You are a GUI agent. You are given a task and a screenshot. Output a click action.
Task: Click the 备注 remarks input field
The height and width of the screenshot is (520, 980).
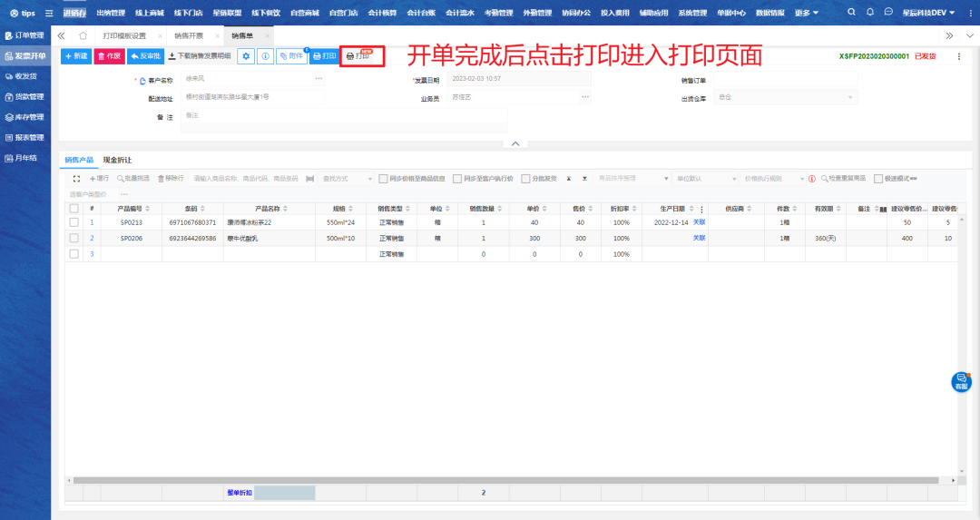tap(345, 116)
